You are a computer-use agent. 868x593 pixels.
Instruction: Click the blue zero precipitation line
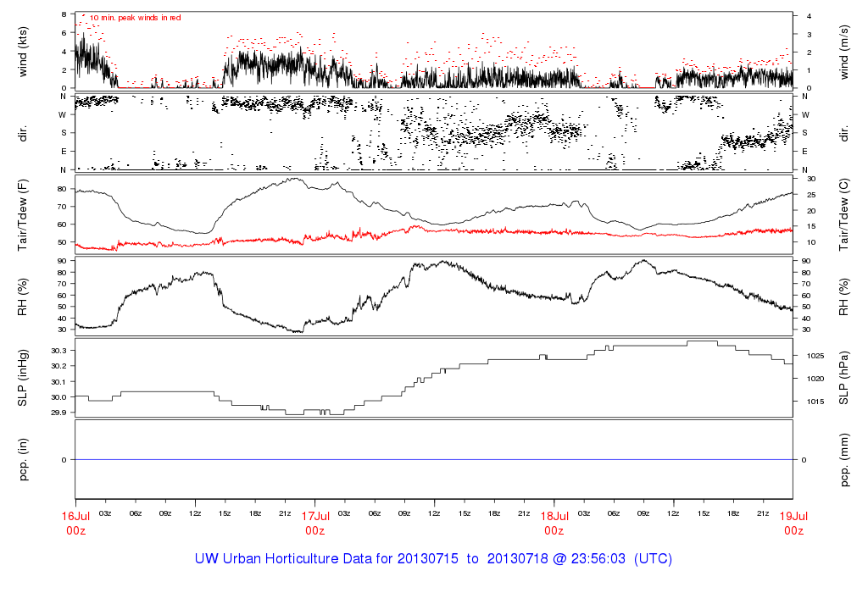click(x=434, y=460)
